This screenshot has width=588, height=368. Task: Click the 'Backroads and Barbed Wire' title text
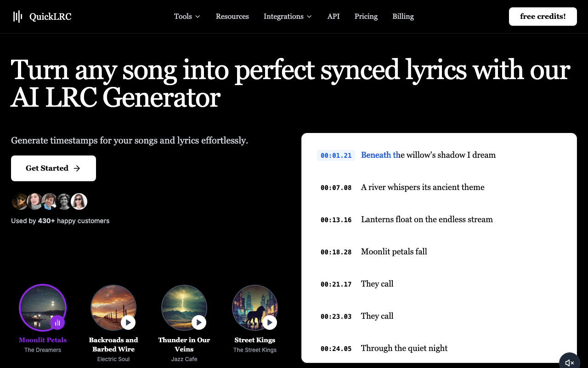click(x=113, y=345)
